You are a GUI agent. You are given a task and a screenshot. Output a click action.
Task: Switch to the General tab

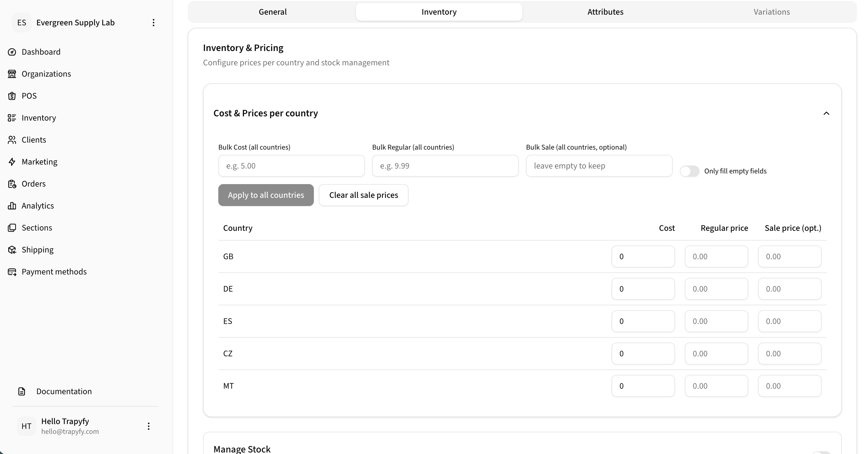(x=273, y=12)
